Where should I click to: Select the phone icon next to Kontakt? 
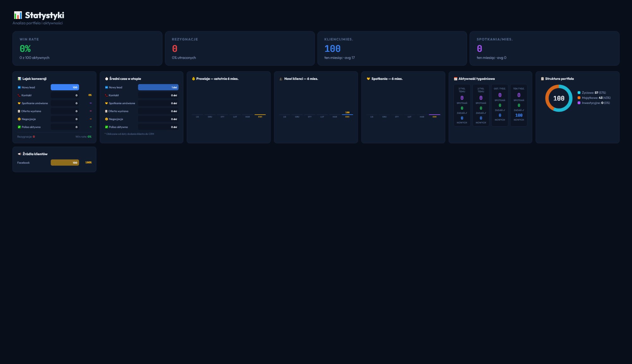click(x=19, y=95)
